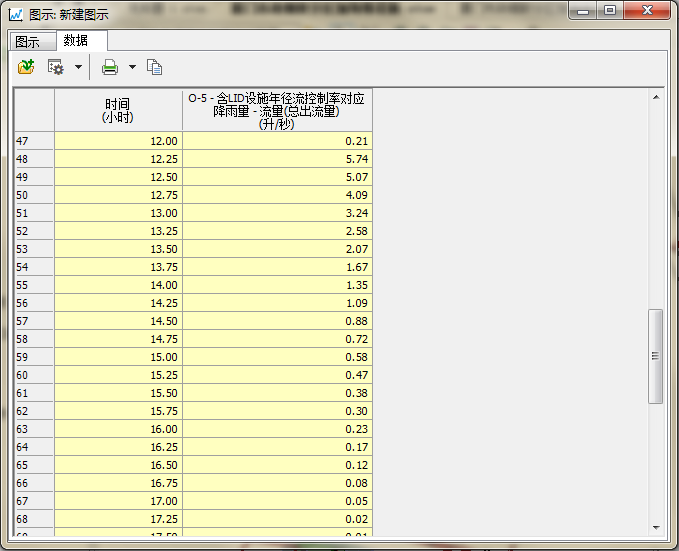The image size is (679, 551).
Task: Click the scrollbar down arrow
Action: point(656,528)
